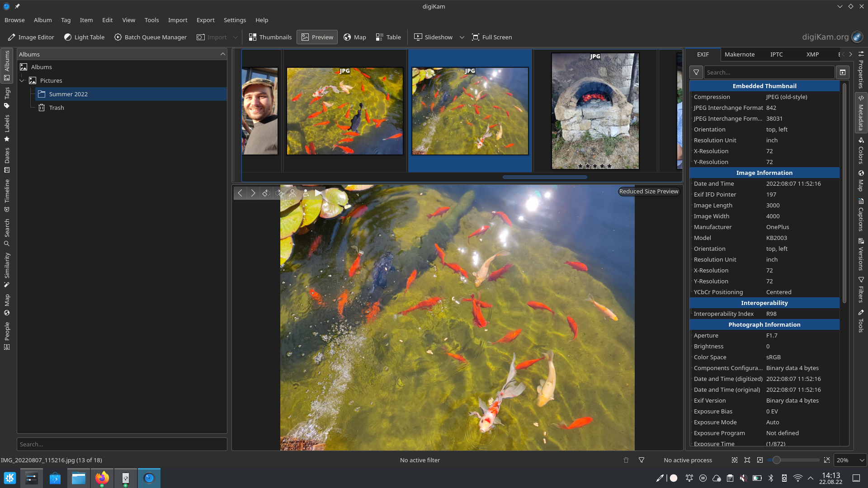The height and width of the screenshot is (488, 868).
Task: Open the Album menu
Action: tap(42, 20)
